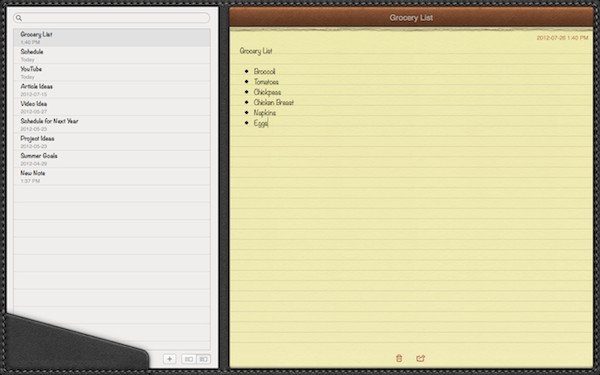Click the Grocery List heading in the note

pyautogui.click(x=256, y=51)
